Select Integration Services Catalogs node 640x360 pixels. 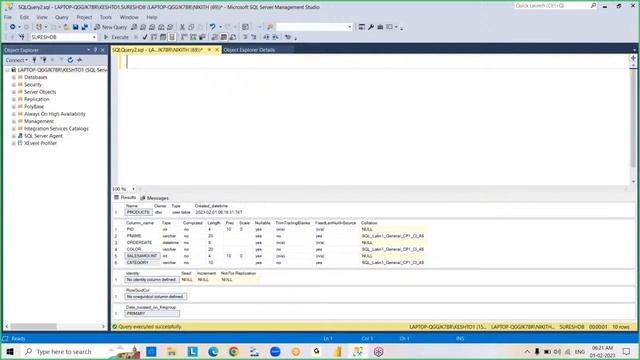[56, 129]
